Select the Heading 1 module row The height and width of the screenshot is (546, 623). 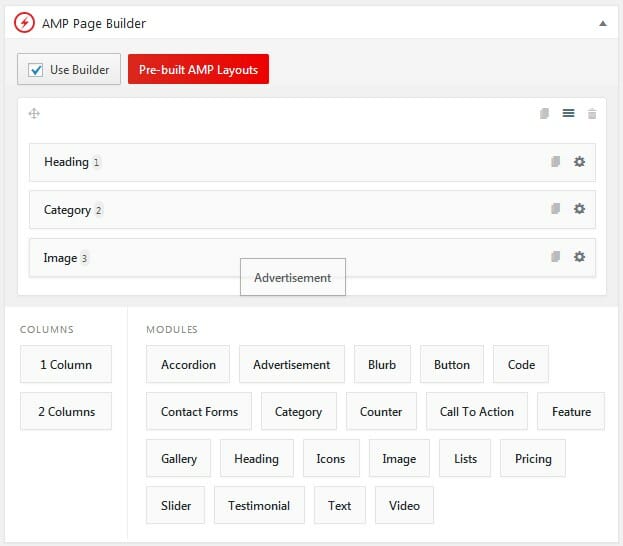point(312,162)
